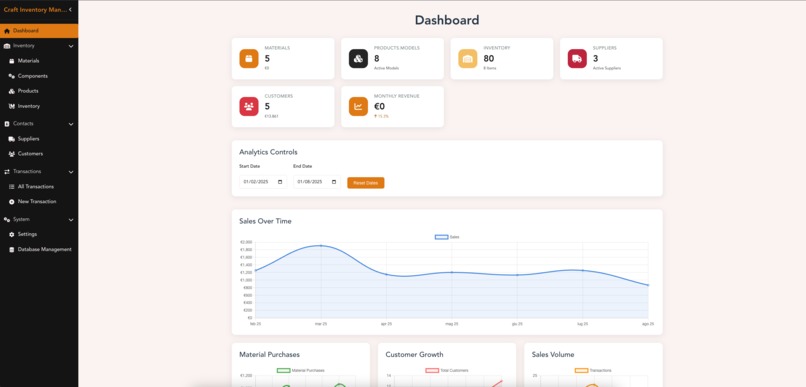Open the Start Date calendar picker icon

pyautogui.click(x=280, y=182)
